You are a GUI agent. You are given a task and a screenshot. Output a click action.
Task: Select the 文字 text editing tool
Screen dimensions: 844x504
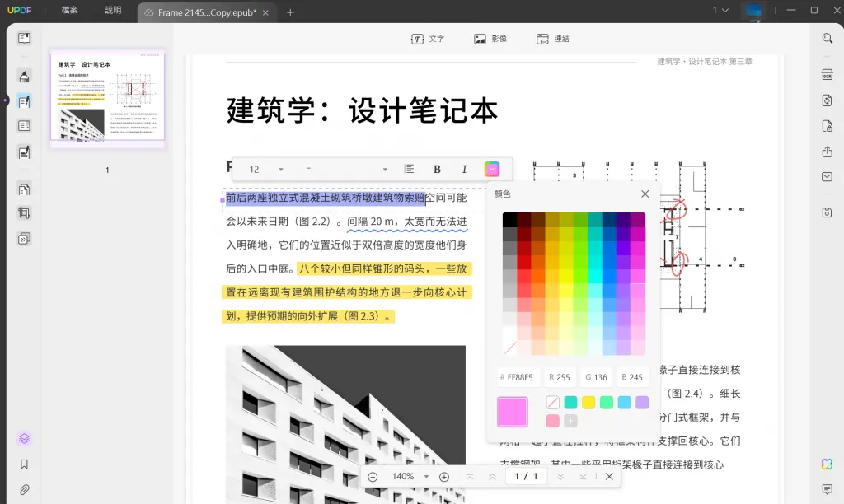(x=428, y=39)
